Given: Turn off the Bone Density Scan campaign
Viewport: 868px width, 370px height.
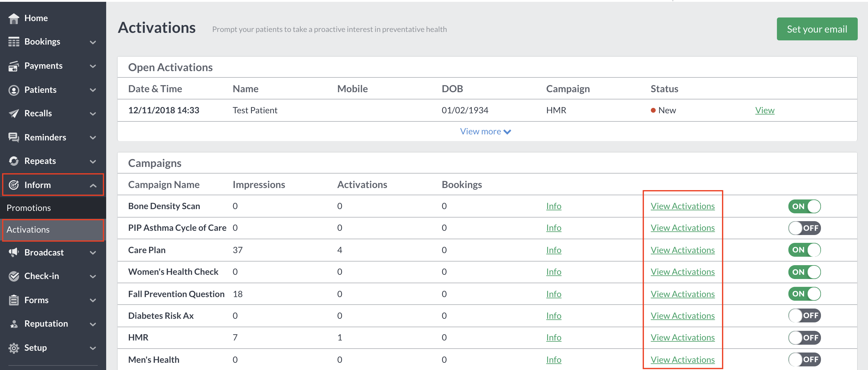Looking at the screenshot, I should pos(804,206).
